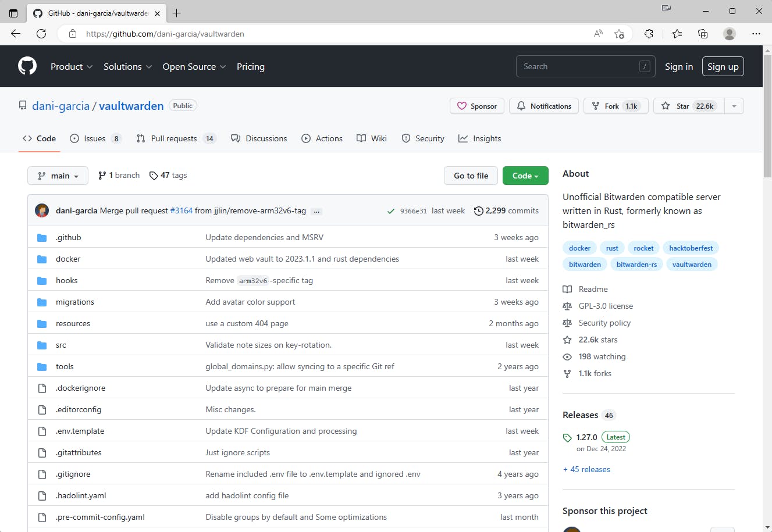Open the hooks folder
Screen dimensions: 772x532
[x=67, y=280]
